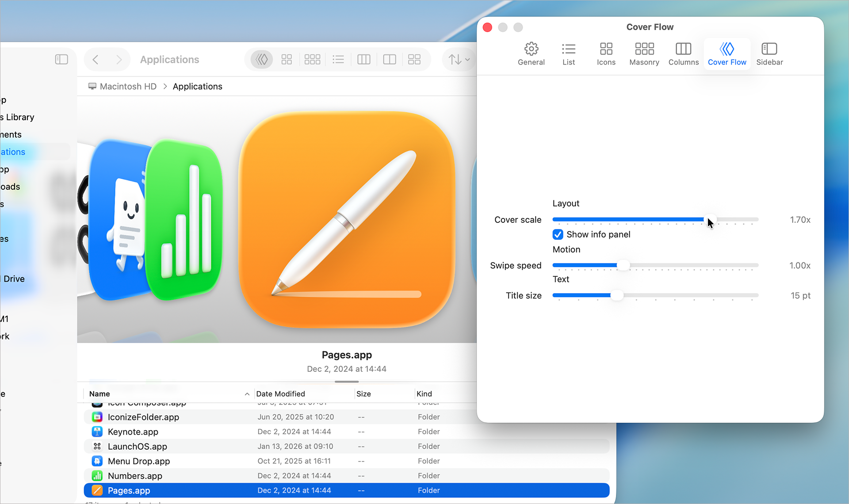Select Keynote.app in the file list
849x504 pixels.
[134, 431]
